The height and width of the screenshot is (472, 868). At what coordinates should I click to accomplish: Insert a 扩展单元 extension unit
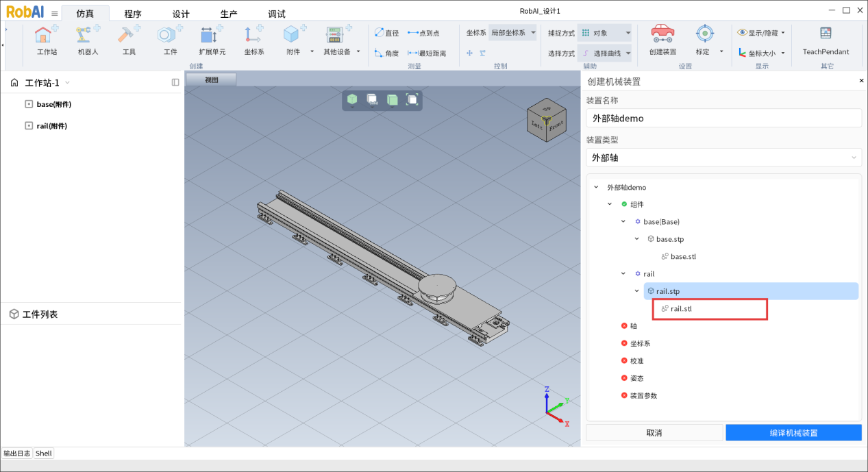[212, 39]
